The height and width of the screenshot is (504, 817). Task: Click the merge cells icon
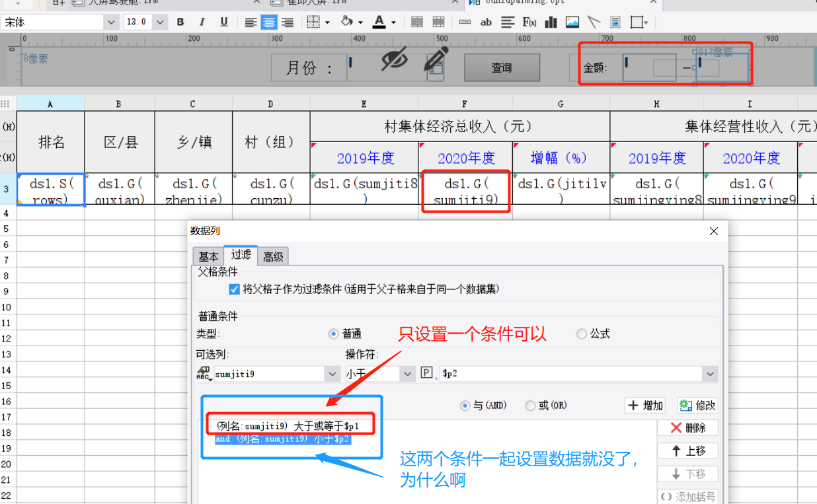point(417,22)
